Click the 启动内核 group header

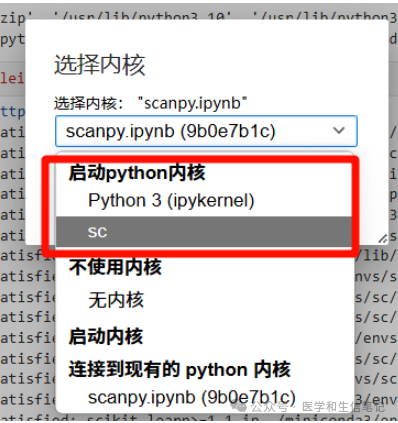click(x=106, y=336)
